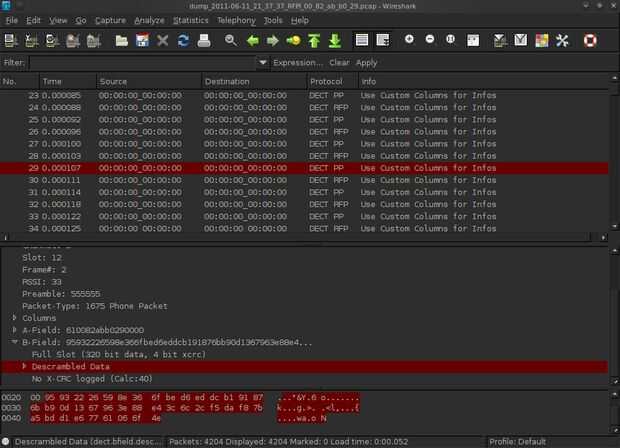The width and height of the screenshot is (620, 448).
Task: Save this capture file icon
Action: pyautogui.click(x=142, y=40)
